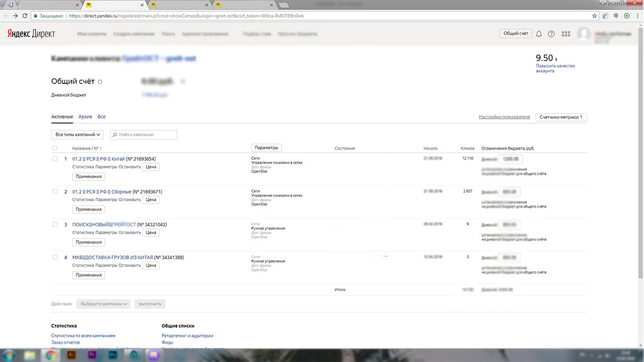644x362 pixels.
Task: Open Adobe Illustrator from the taskbar
Action: pos(71,355)
